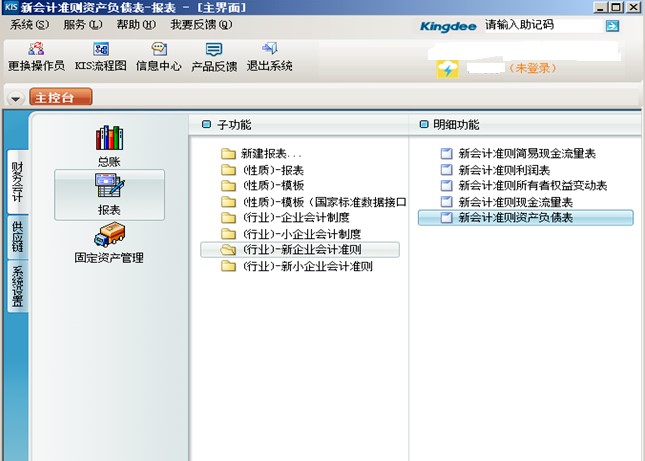645x461 pixels.
Task: Select the 新建报表... folder item
Action: pyautogui.click(x=270, y=154)
